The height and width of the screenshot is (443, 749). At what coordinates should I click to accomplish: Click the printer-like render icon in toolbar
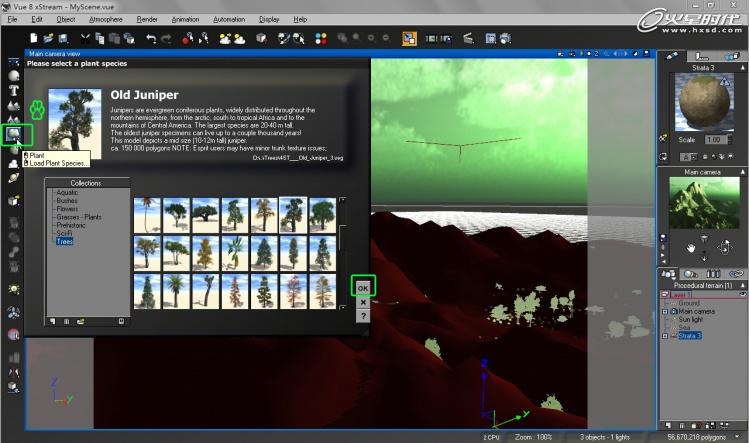tap(505, 39)
